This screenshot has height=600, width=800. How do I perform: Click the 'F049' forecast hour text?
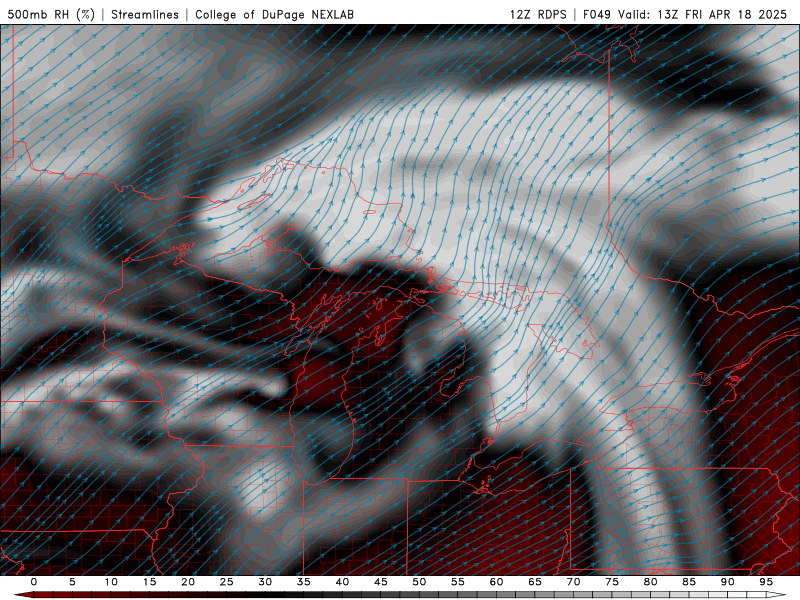click(596, 14)
